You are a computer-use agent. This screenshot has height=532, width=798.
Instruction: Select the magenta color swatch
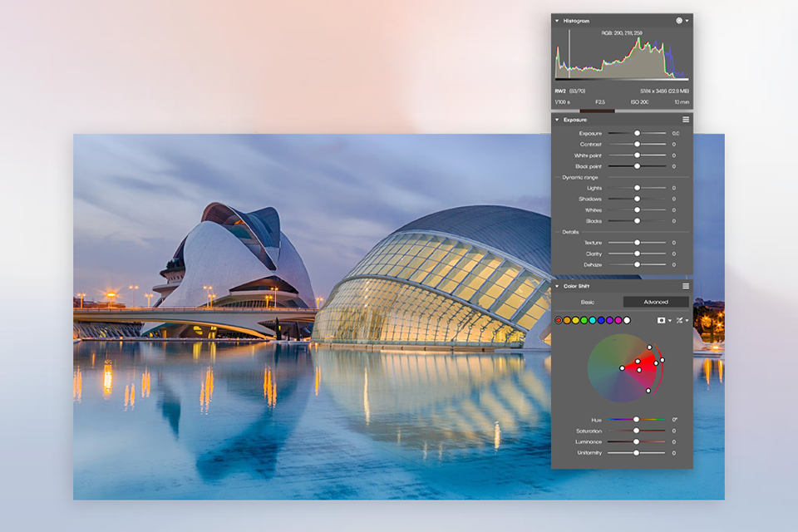click(618, 320)
